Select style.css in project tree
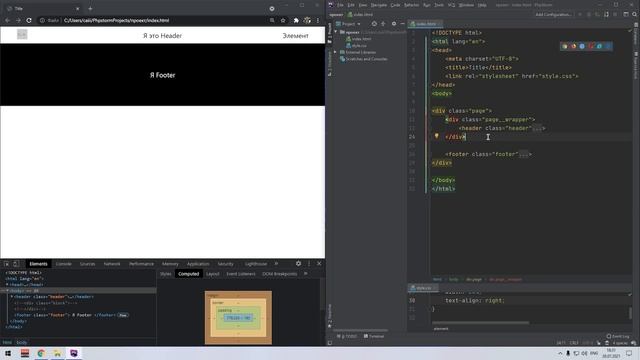Image resolution: width=640 pixels, height=360 pixels. (x=356, y=46)
